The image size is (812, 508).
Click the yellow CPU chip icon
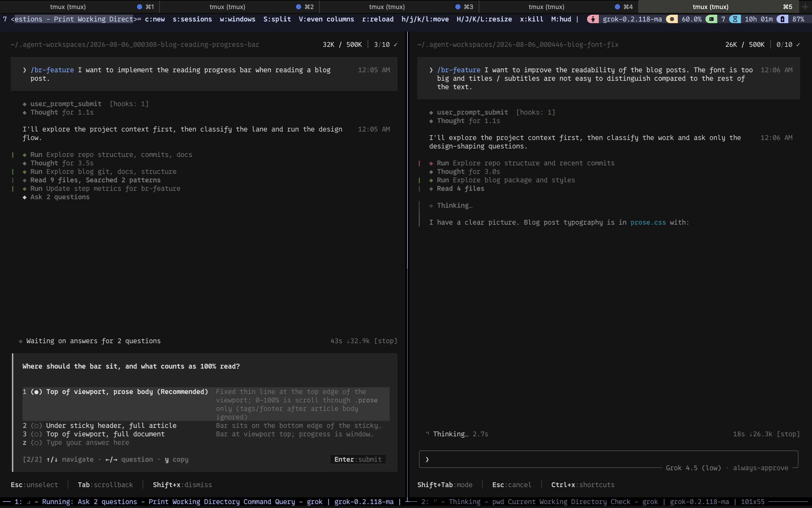tap(672, 19)
